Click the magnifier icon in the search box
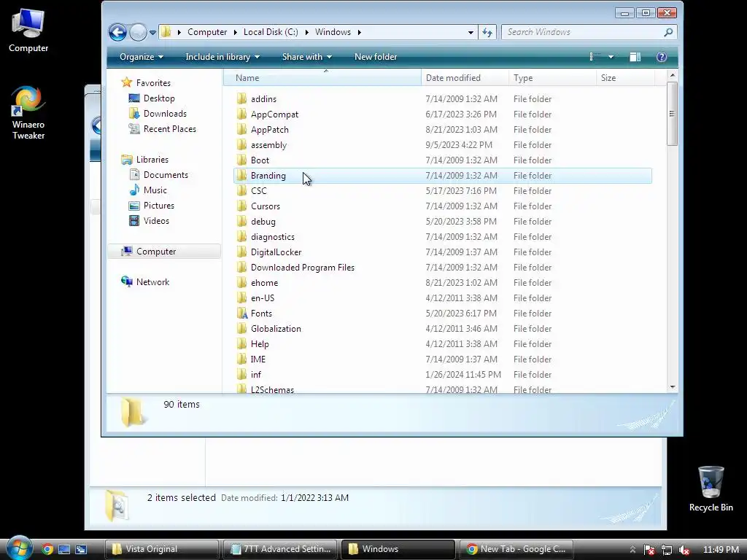 click(668, 32)
